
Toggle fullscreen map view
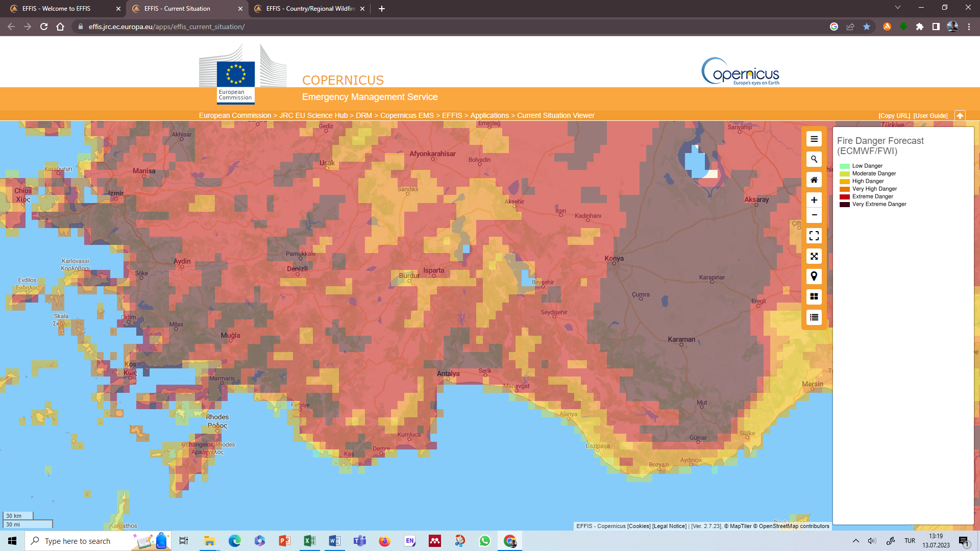coord(814,236)
